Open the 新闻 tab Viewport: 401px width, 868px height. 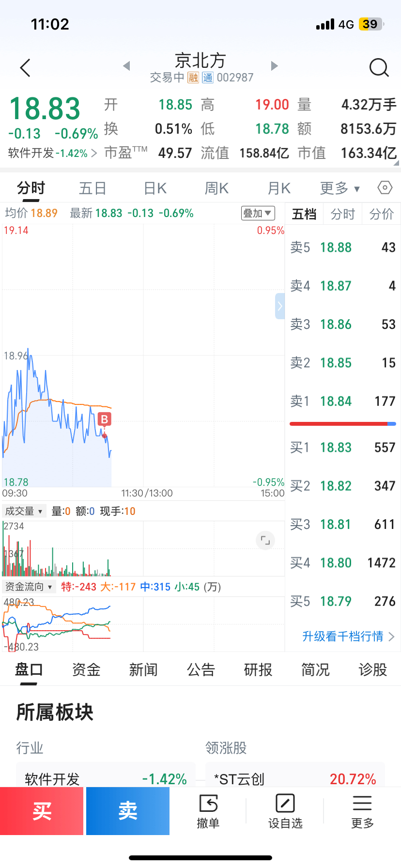click(x=143, y=670)
